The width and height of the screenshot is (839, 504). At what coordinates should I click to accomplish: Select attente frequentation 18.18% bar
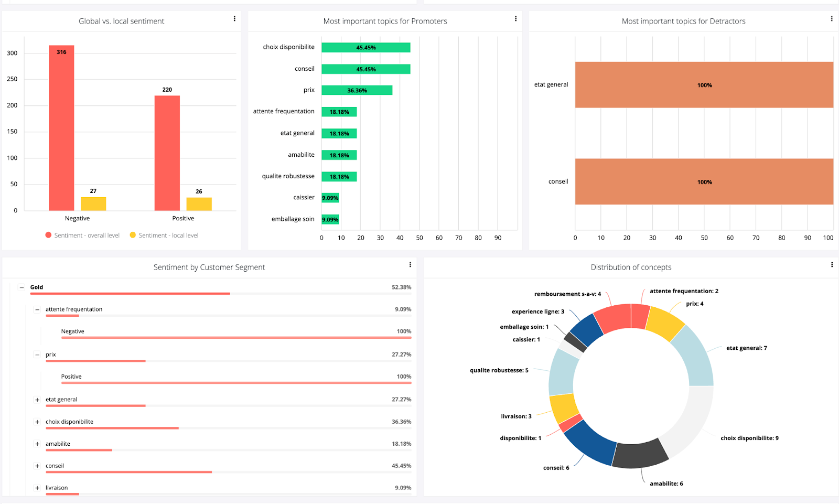point(339,112)
